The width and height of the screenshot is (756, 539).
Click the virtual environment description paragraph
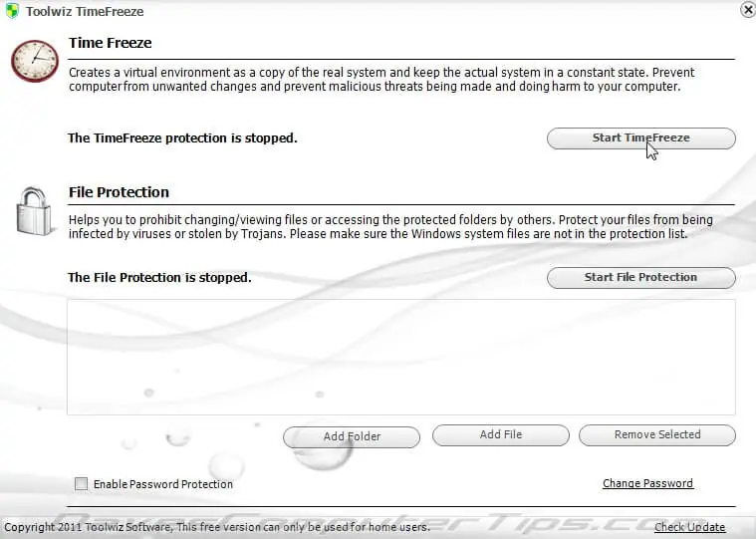(380, 80)
